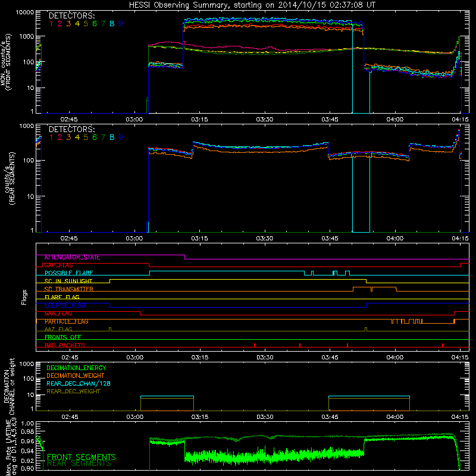The width and height of the screenshot is (476, 476).
Task: Click 'DETECTORS:' label in front segments plot
Action: pos(72,15)
